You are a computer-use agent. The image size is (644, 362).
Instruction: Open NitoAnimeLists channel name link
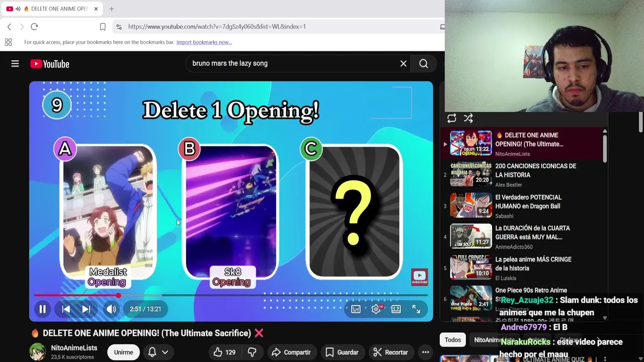point(74,348)
